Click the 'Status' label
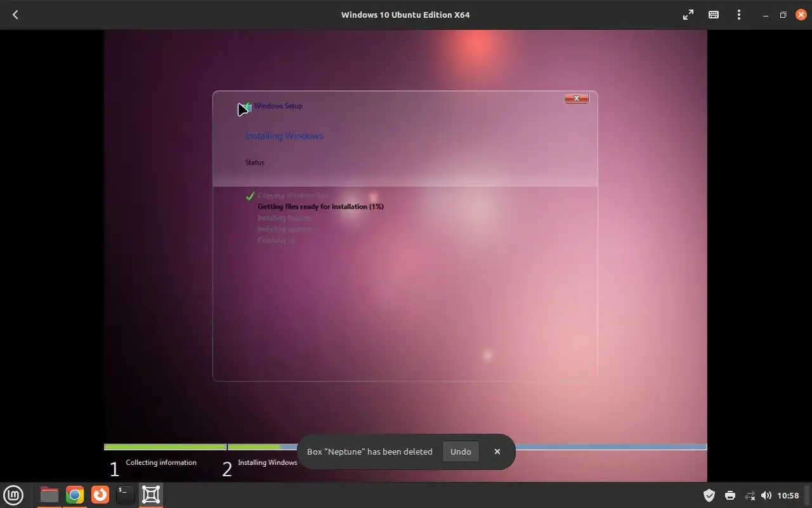Image resolution: width=812 pixels, height=508 pixels. [x=254, y=163]
